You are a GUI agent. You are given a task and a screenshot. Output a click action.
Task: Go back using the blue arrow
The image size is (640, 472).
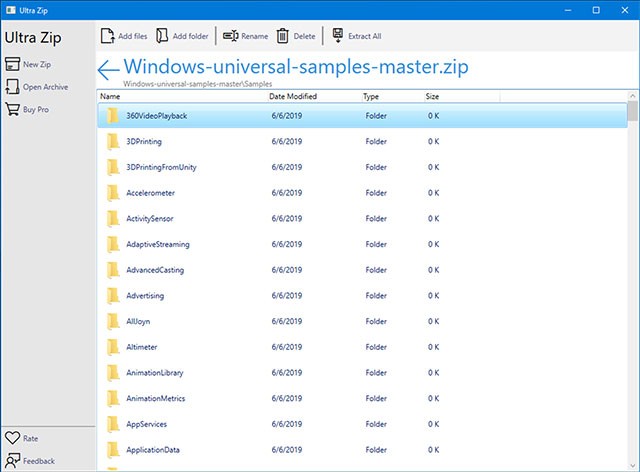(x=109, y=70)
